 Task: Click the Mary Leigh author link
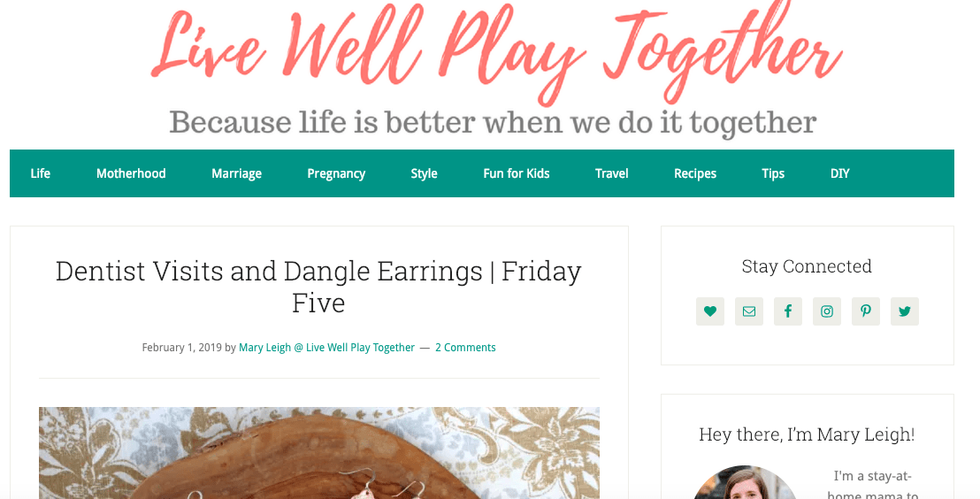pos(326,348)
